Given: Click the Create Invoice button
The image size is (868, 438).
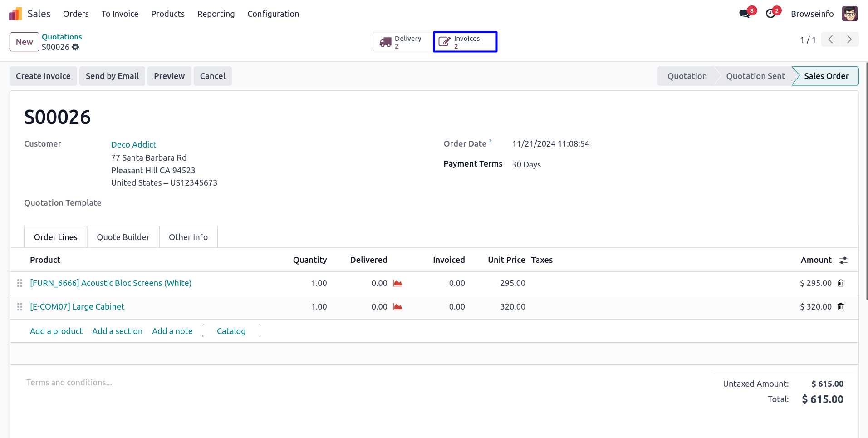Looking at the screenshot, I should click(43, 76).
